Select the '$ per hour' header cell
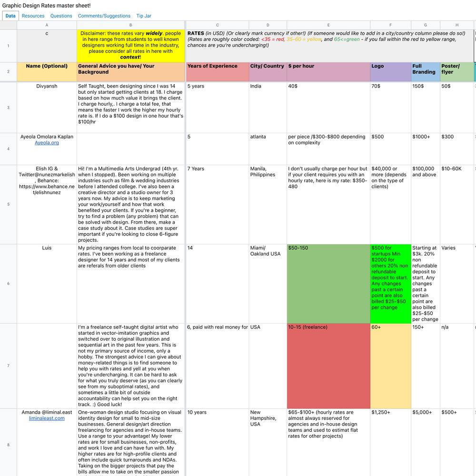Screen dimensions: 476x476 (x=328, y=72)
